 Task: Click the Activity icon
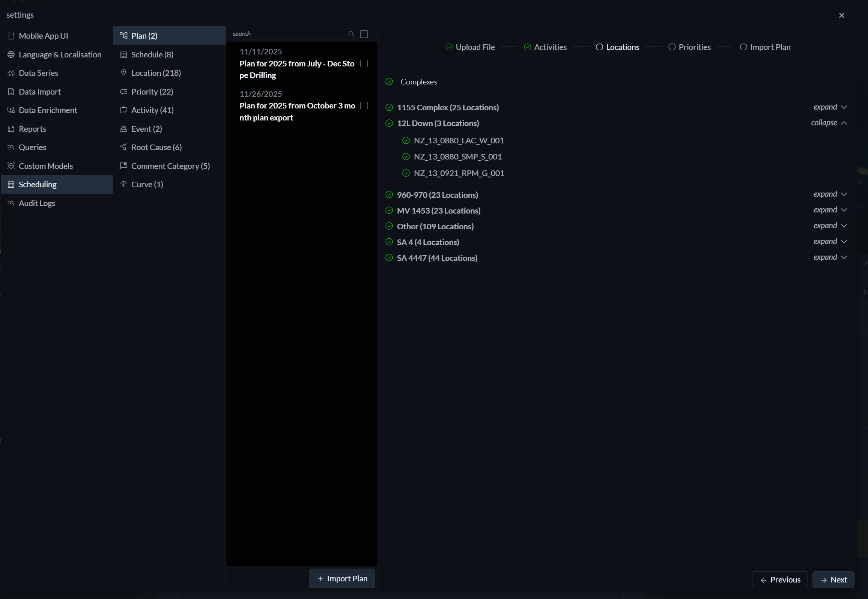[x=123, y=110]
